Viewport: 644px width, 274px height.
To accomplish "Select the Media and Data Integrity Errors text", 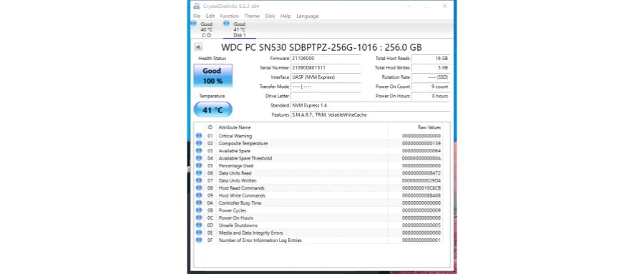I will [x=250, y=233].
